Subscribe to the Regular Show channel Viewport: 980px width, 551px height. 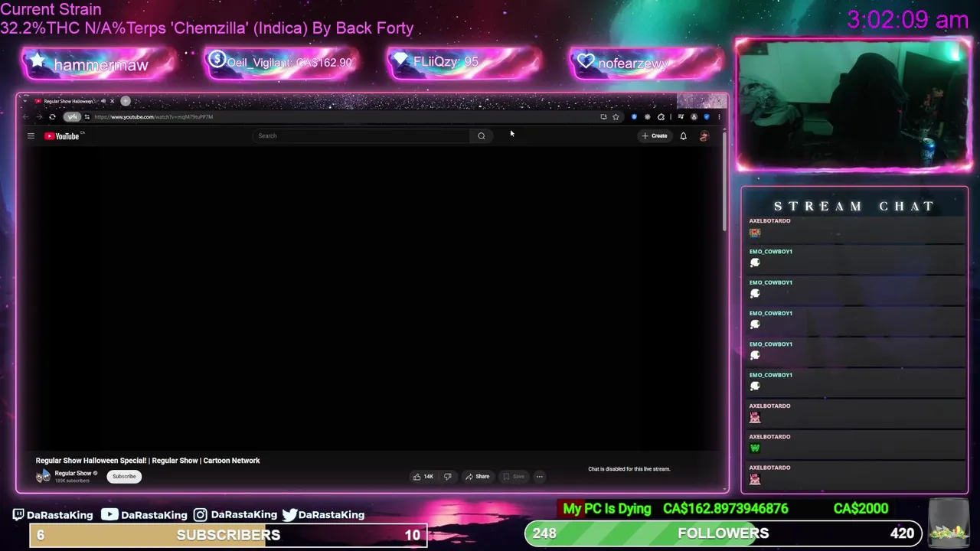point(124,477)
